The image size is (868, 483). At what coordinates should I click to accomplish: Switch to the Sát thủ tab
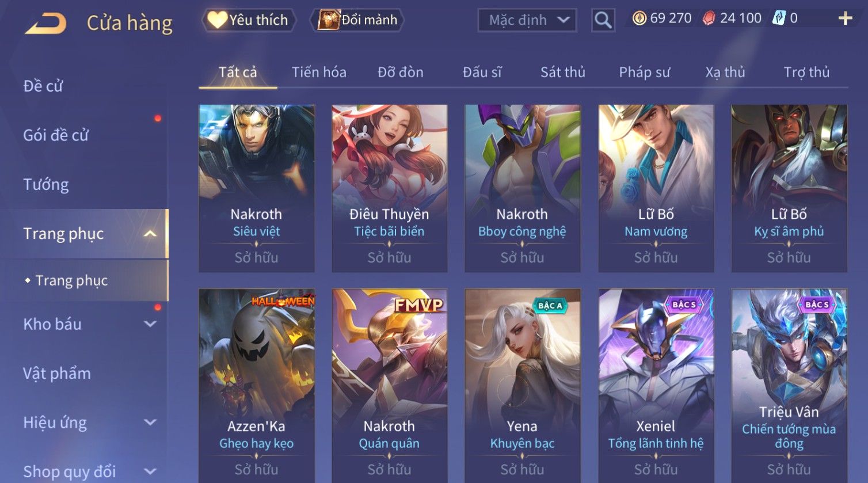pyautogui.click(x=562, y=73)
